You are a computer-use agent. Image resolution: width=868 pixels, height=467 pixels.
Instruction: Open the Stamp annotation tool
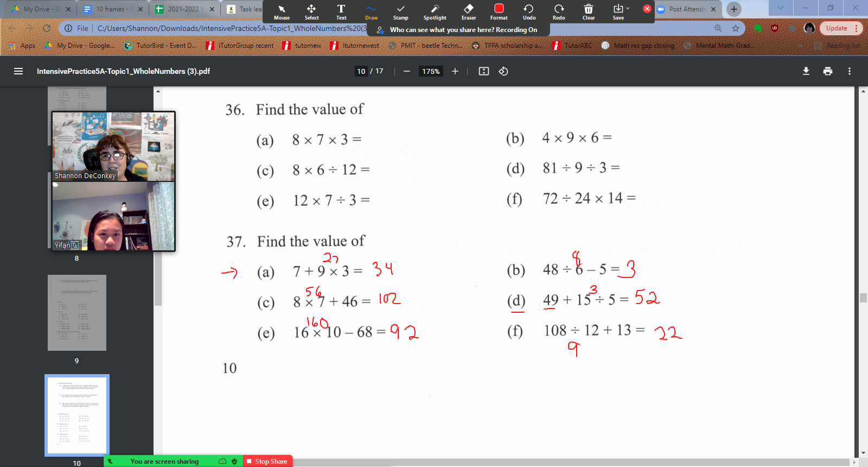click(x=401, y=12)
